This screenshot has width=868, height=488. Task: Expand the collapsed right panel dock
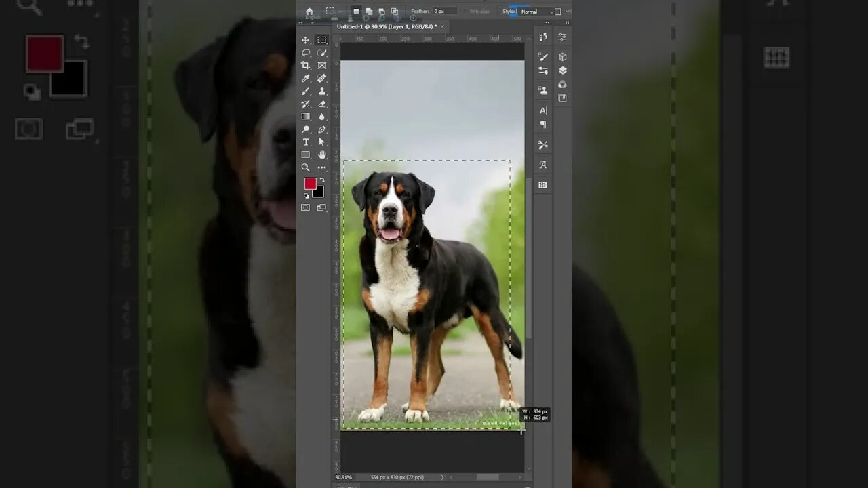tap(567, 22)
